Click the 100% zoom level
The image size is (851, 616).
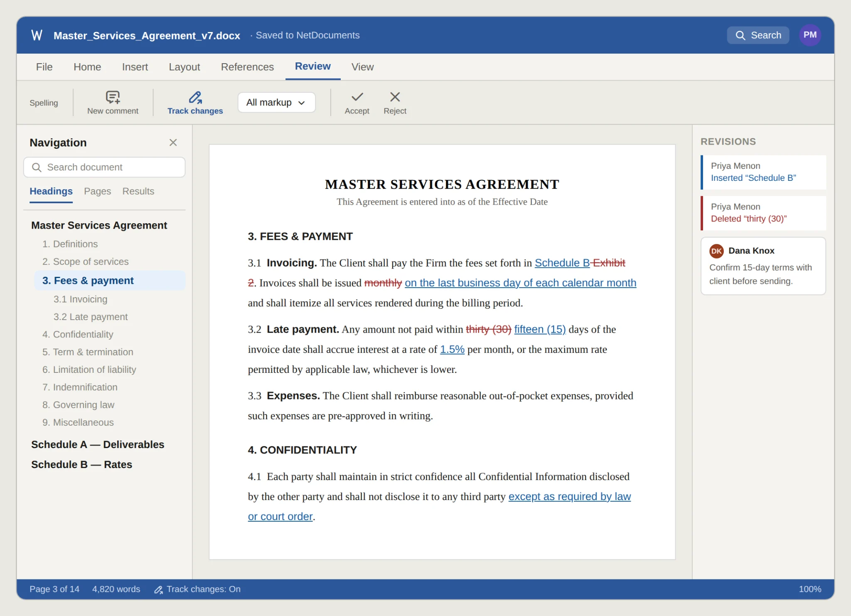pos(810,589)
